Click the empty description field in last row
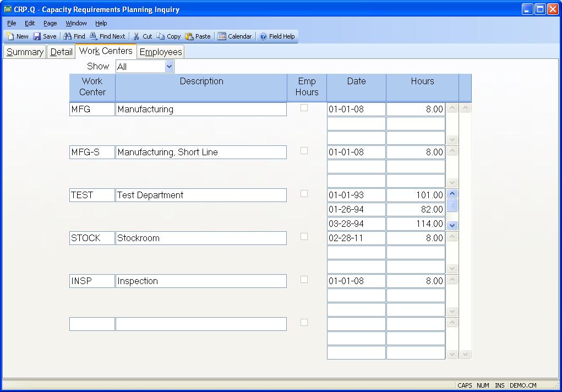This screenshot has width=562, height=392. point(201,324)
